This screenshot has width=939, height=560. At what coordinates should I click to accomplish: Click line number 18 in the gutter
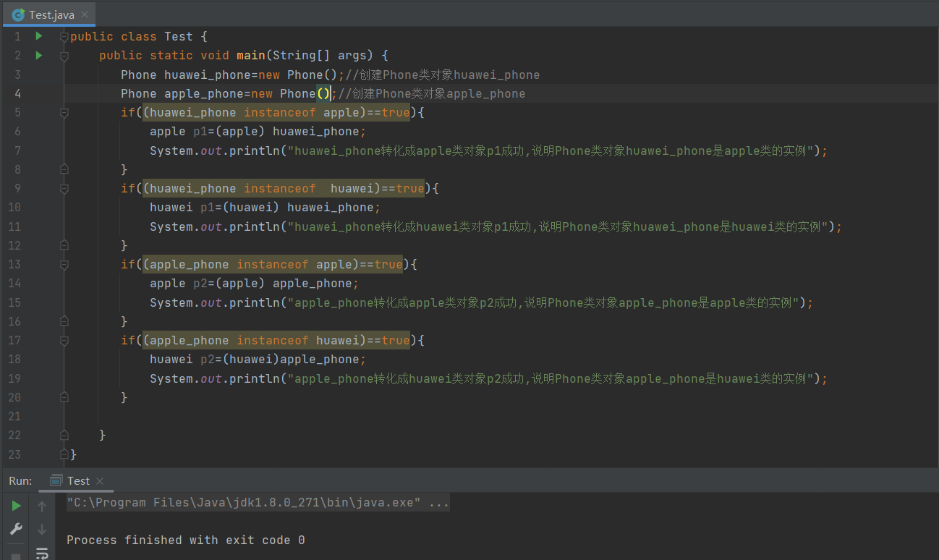[x=14, y=359]
